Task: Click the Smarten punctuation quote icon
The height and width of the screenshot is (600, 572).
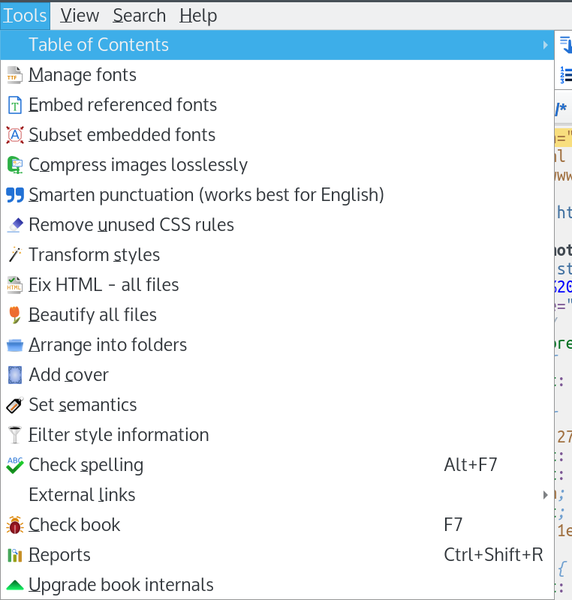Action: (x=15, y=195)
